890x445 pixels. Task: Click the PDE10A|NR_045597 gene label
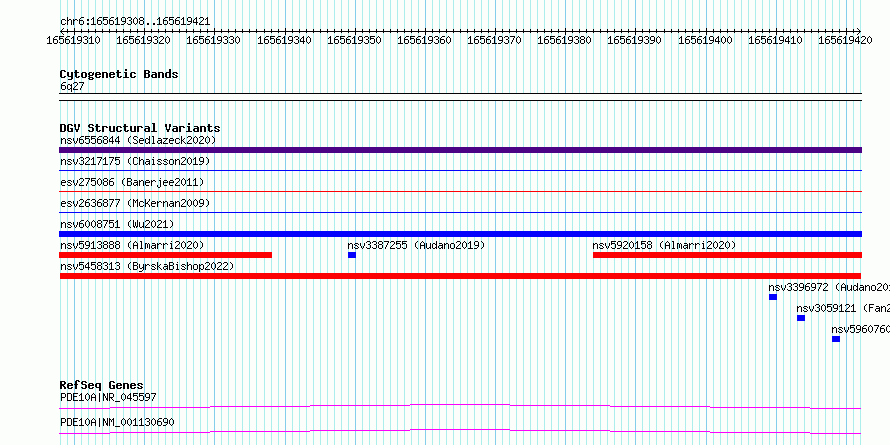108,397
